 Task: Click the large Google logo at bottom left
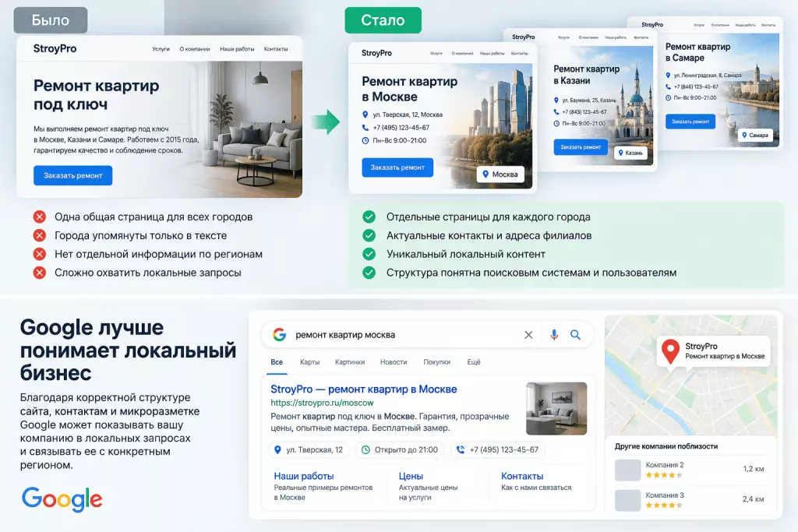pyautogui.click(x=62, y=499)
